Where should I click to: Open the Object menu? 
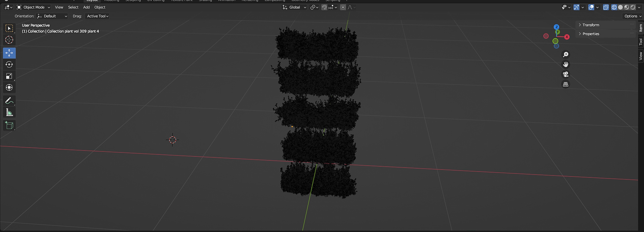click(100, 7)
